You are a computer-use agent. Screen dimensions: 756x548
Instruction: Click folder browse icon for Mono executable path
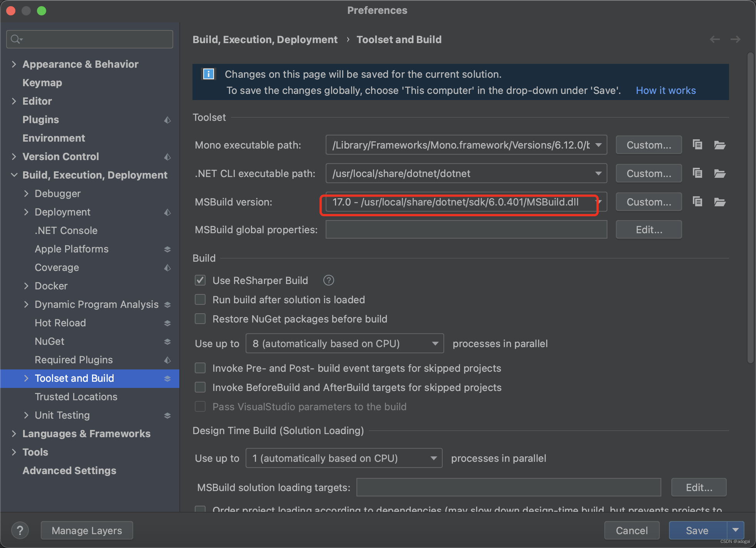(719, 145)
